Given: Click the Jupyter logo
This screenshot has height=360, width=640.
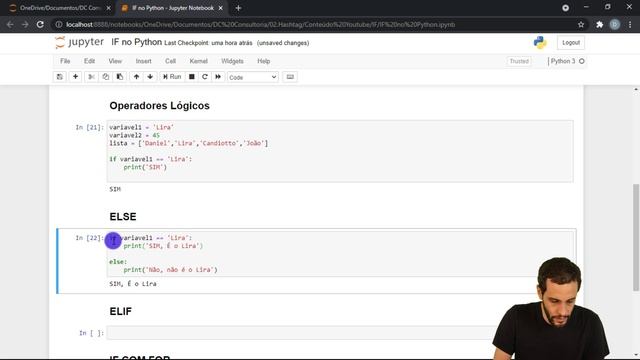Looking at the screenshot, I should [80, 42].
